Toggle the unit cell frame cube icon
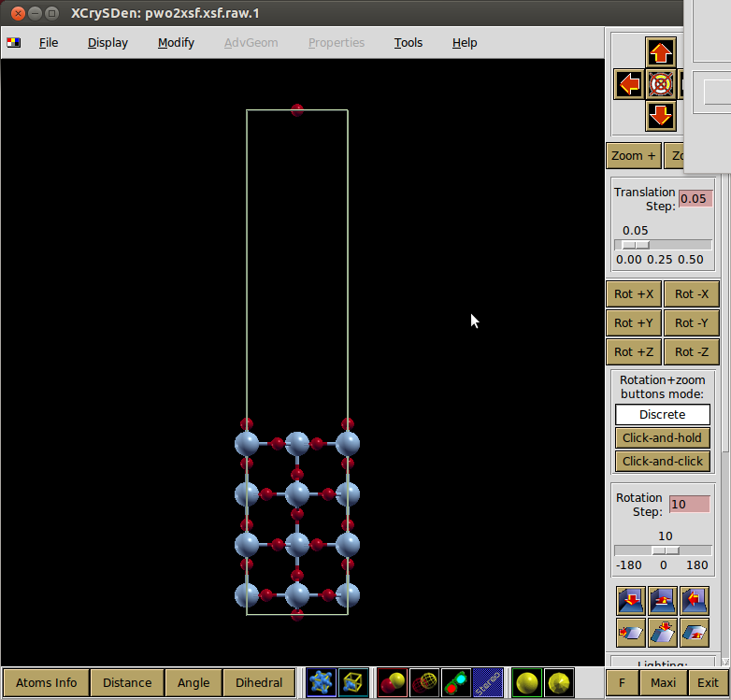 [x=352, y=683]
